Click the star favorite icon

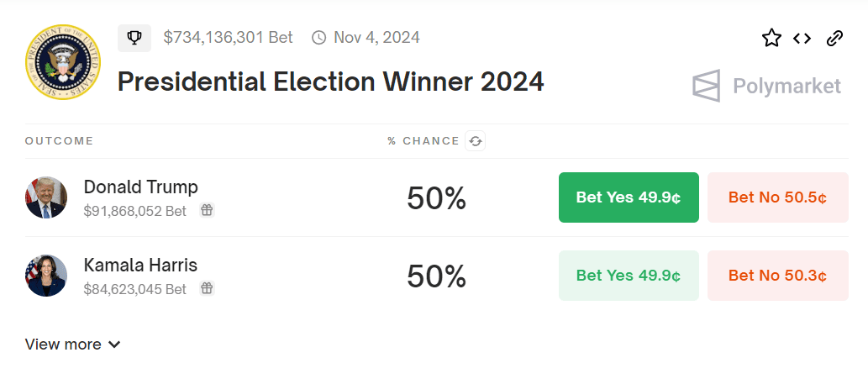[x=771, y=38]
